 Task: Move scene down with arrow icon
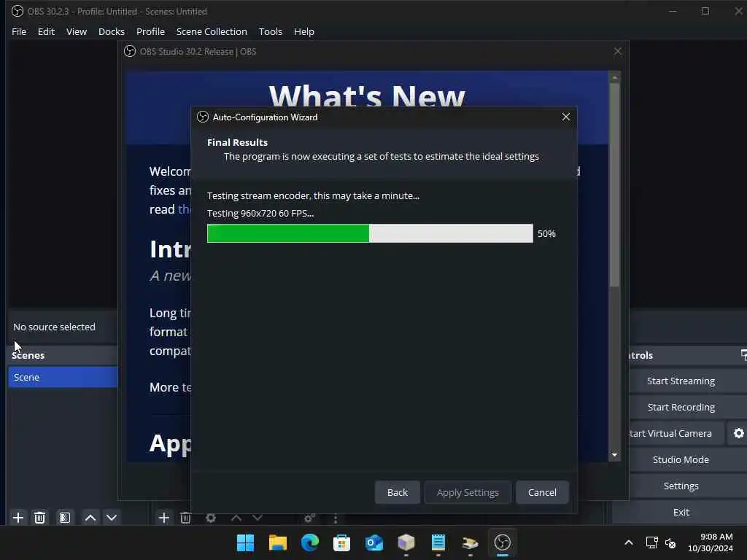coord(112,518)
